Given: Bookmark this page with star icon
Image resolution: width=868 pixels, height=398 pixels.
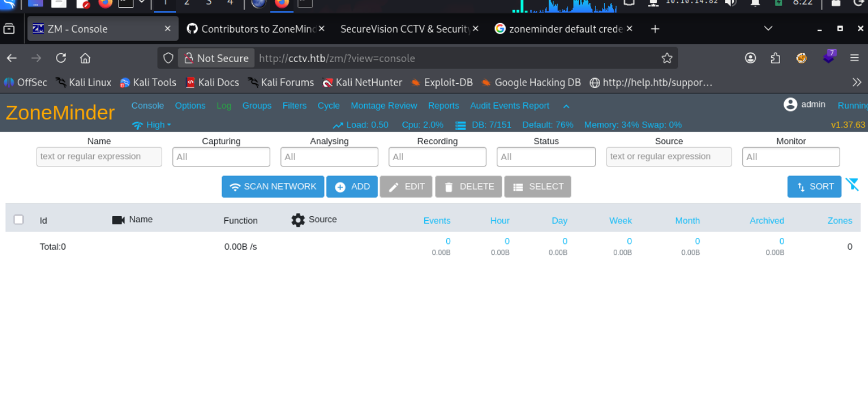Looking at the screenshot, I should pyautogui.click(x=667, y=58).
